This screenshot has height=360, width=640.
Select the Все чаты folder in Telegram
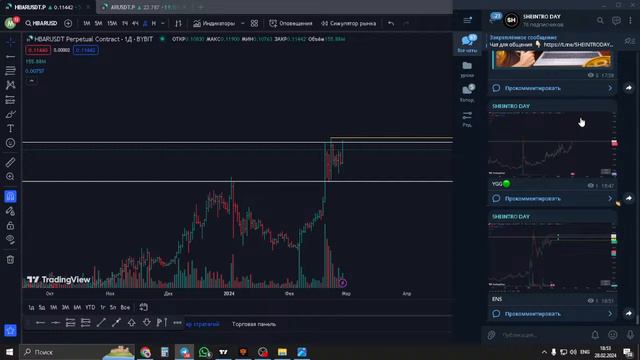click(467, 43)
